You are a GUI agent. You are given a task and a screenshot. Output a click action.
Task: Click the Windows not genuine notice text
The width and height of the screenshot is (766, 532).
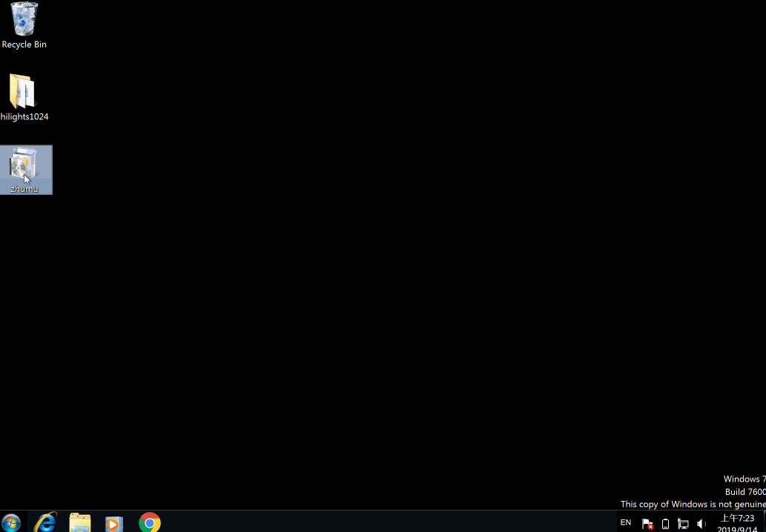693,504
